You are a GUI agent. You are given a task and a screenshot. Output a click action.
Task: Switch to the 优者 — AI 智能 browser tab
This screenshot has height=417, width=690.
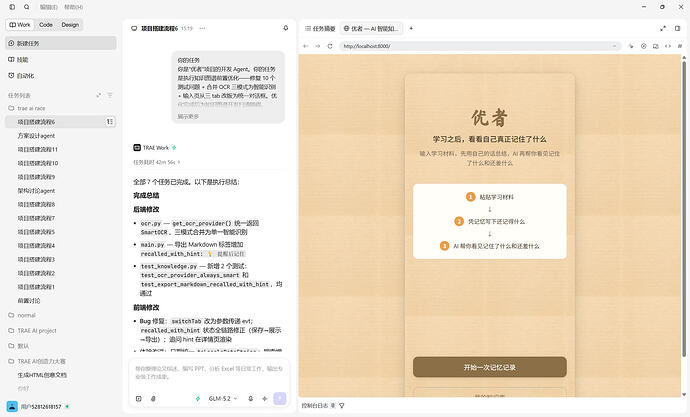[371, 29]
